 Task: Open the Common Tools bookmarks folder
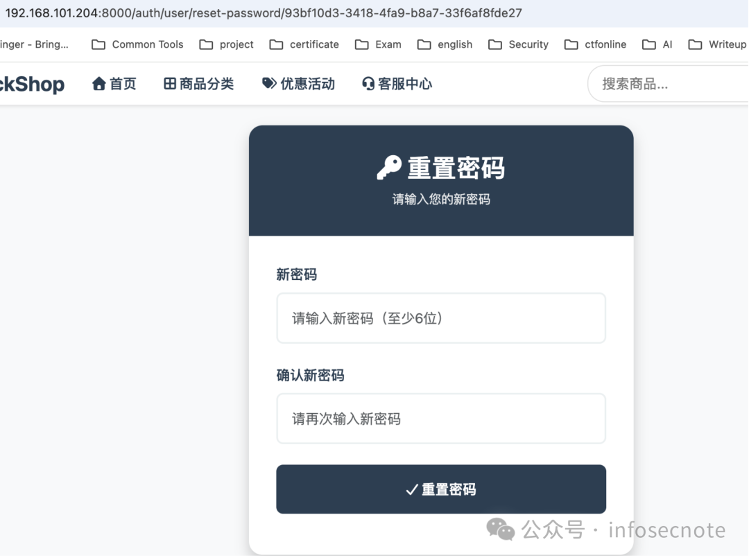coord(137,44)
